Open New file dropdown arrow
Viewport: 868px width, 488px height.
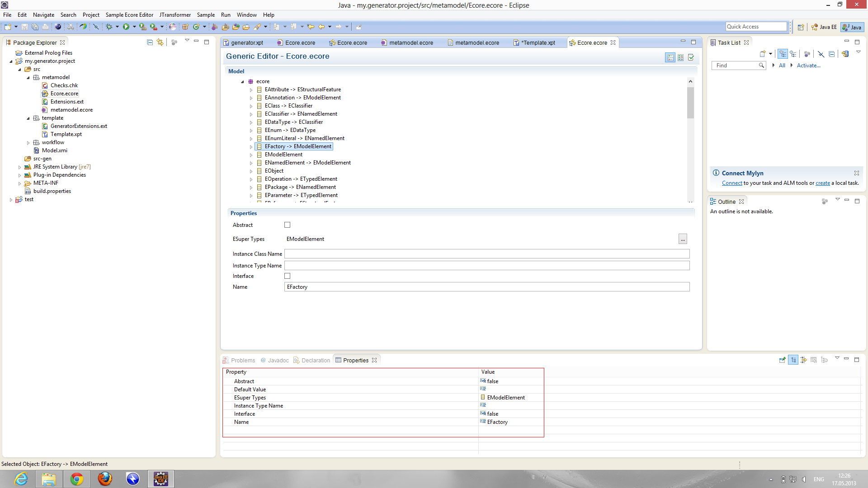pos(16,27)
